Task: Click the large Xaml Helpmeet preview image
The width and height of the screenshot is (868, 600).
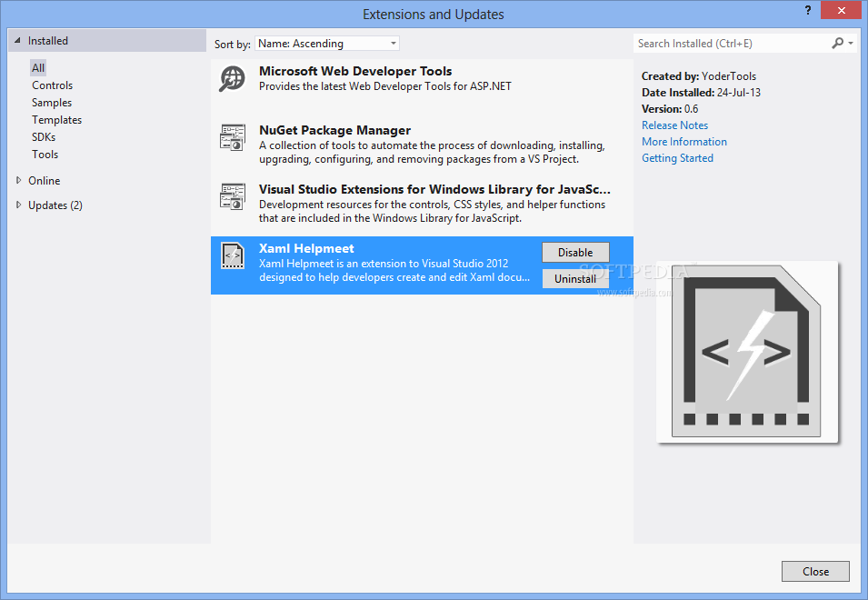Action: (747, 352)
